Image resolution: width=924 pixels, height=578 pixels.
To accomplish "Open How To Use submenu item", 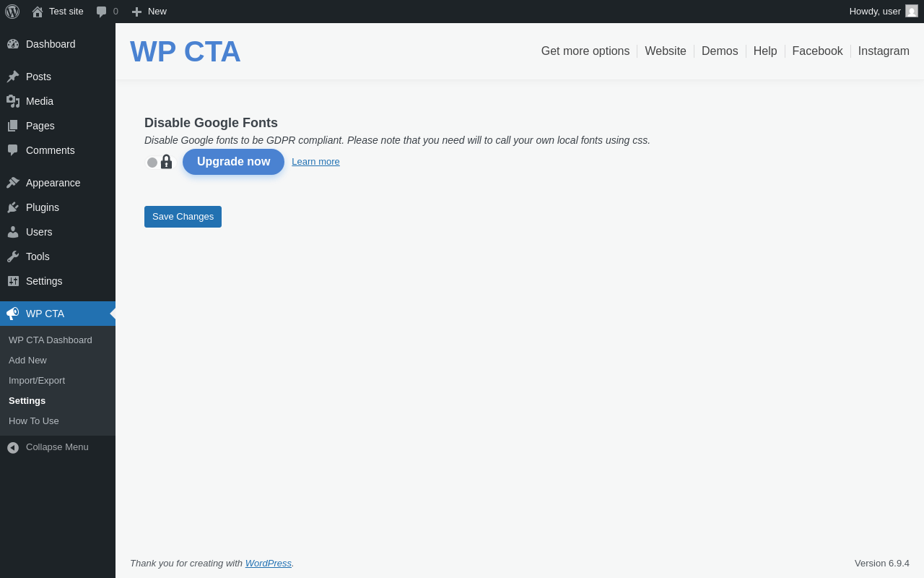I will [x=34, y=421].
